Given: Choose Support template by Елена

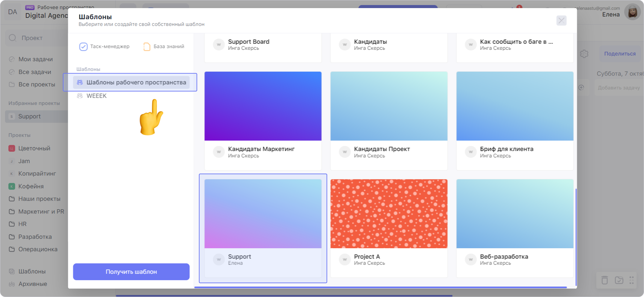Looking at the screenshot, I should [x=263, y=228].
